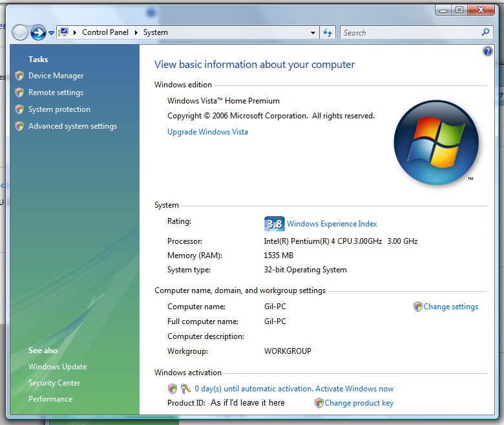Open Windows Update under See also
The width and height of the screenshot is (504, 425).
58,367
